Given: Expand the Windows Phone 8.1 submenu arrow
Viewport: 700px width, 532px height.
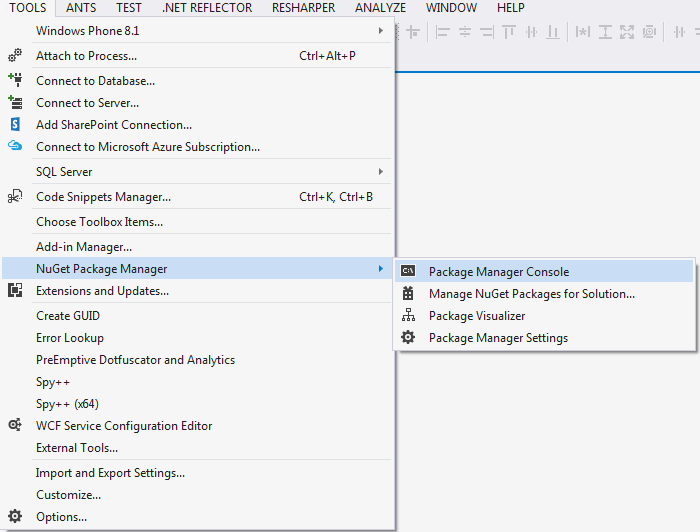Looking at the screenshot, I should [381, 30].
